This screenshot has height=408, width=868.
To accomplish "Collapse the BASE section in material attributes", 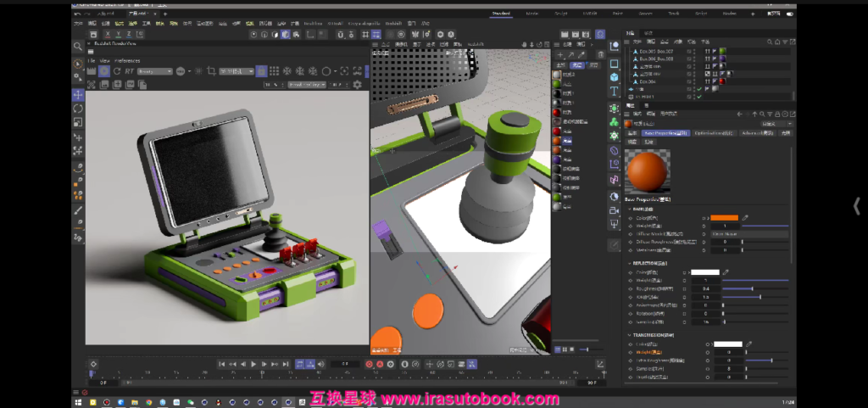I will coord(630,210).
